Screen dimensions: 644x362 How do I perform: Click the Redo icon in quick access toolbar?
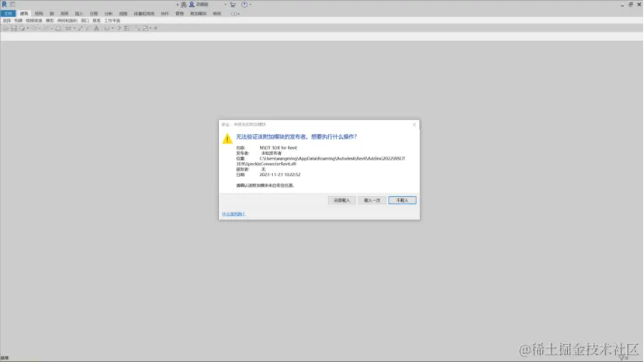(46, 29)
